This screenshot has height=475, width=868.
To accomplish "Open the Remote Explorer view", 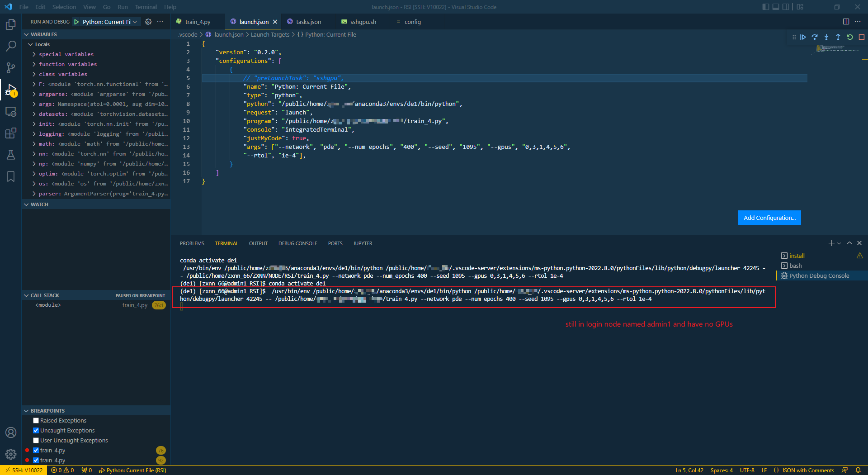I will click(x=11, y=111).
